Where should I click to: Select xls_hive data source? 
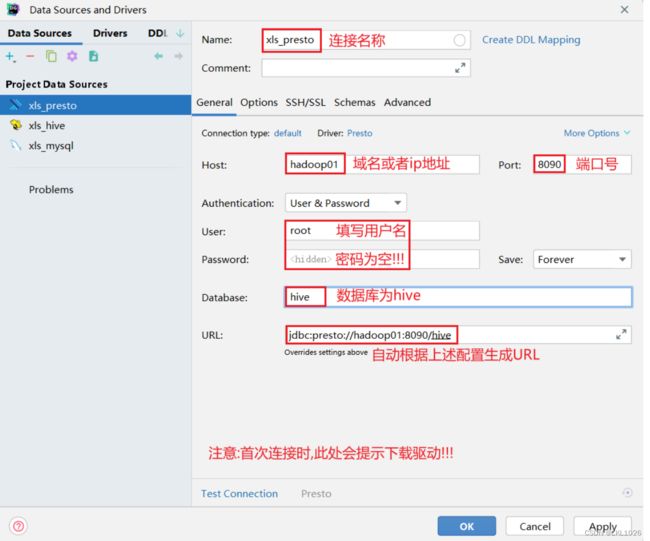click(48, 125)
